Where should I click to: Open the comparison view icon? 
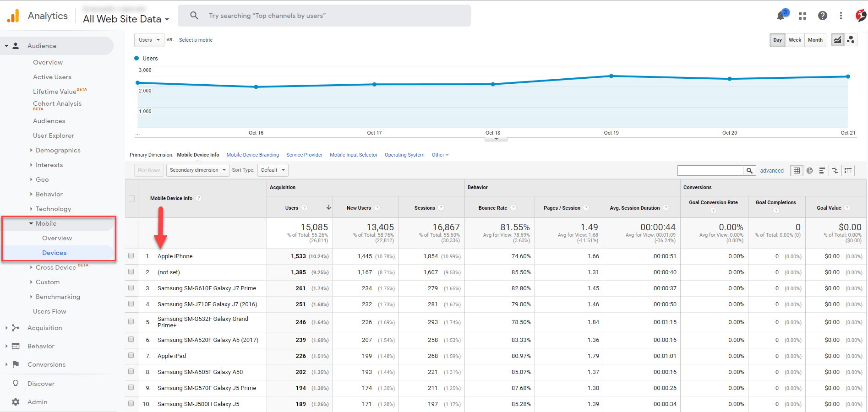pos(835,170)
